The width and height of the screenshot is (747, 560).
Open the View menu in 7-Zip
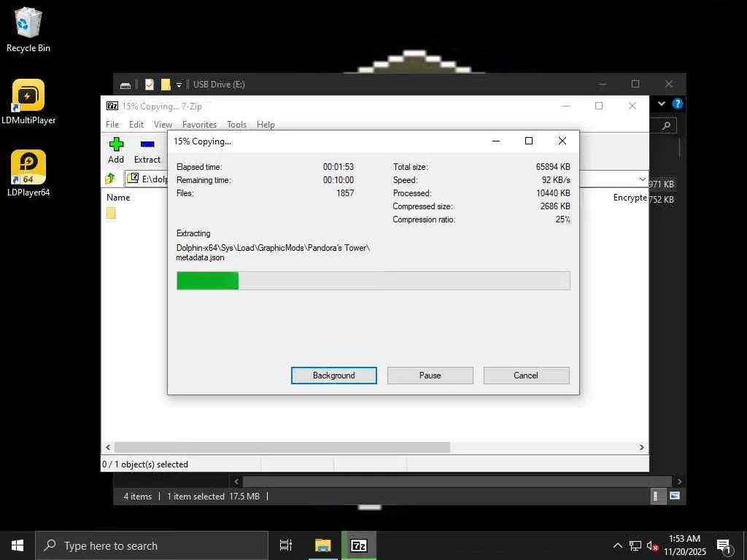[163, 124]
